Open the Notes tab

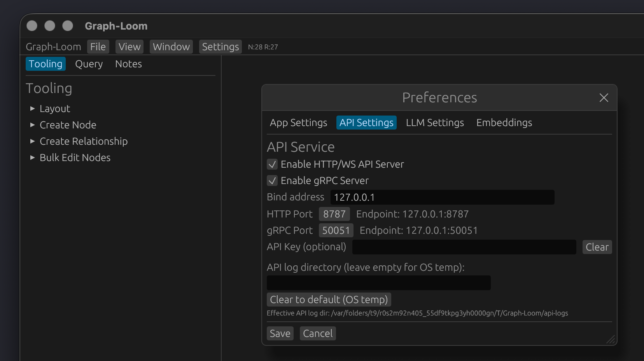pyautogui.click(x=128, y=64)
